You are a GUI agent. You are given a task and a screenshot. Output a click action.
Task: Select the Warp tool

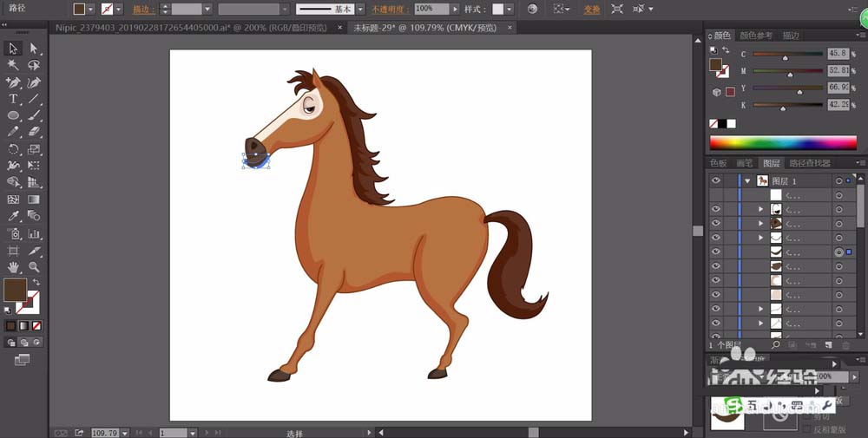tap(13, 166)
